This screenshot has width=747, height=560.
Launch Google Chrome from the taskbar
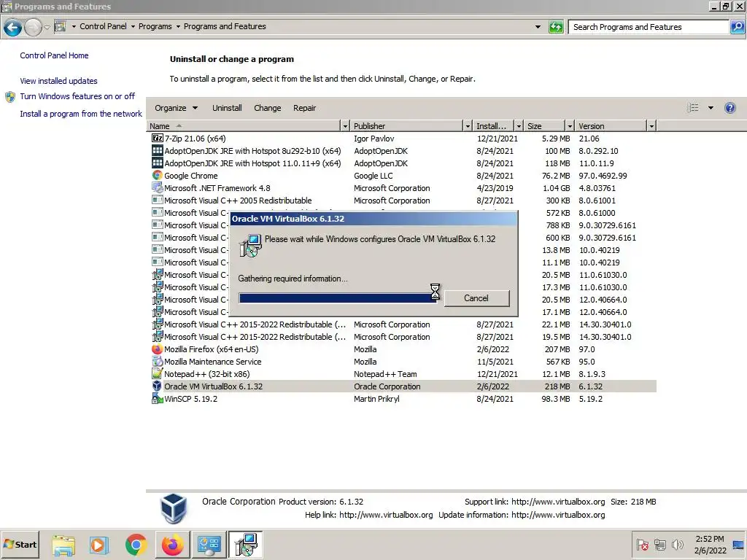[136, 545]
